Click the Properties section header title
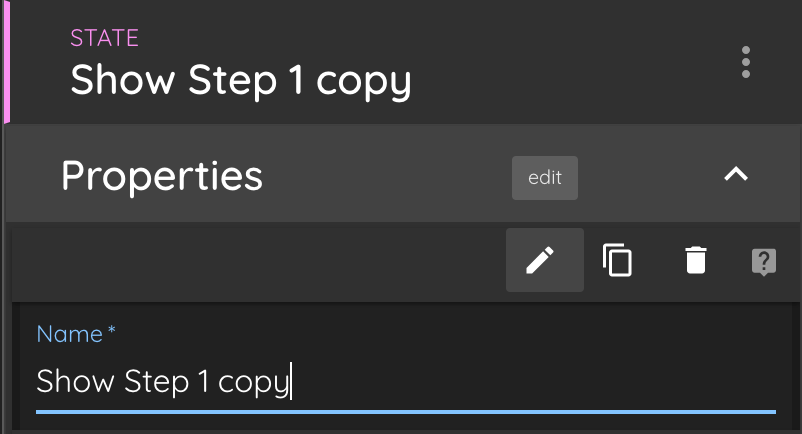The width and height of the screenshot is (802, 434). click(162, 176)
